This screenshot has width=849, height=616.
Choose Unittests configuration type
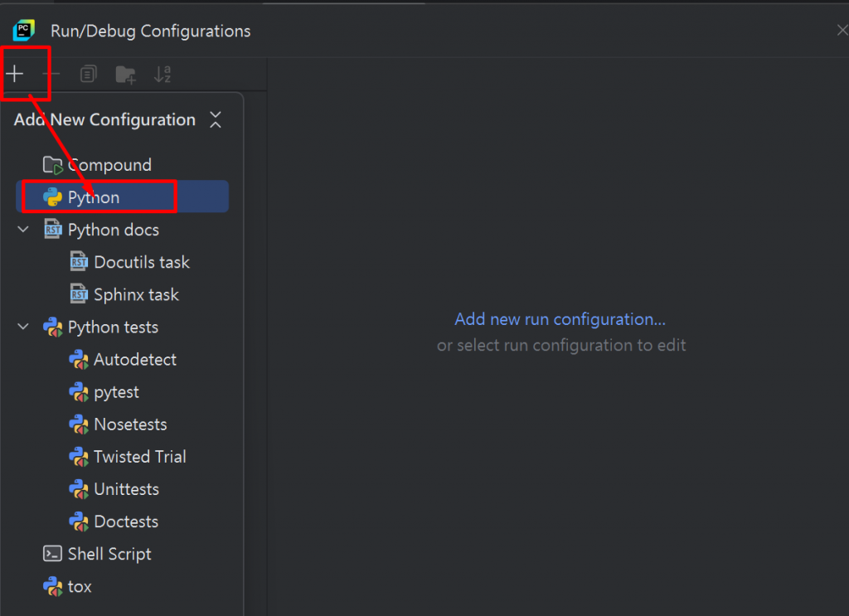[127, 490]
